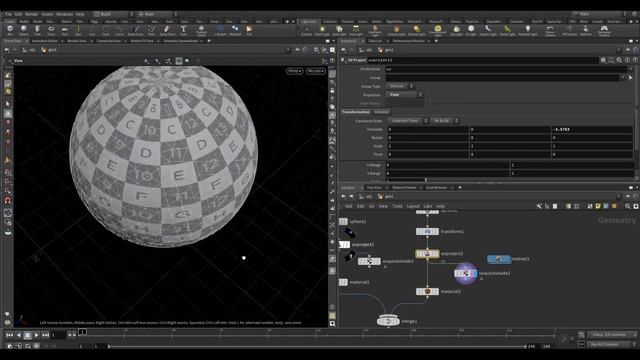The image size is (640, 360).
Task: Select the Spray Paint shelf tool
Action: (x=167, y=30)
